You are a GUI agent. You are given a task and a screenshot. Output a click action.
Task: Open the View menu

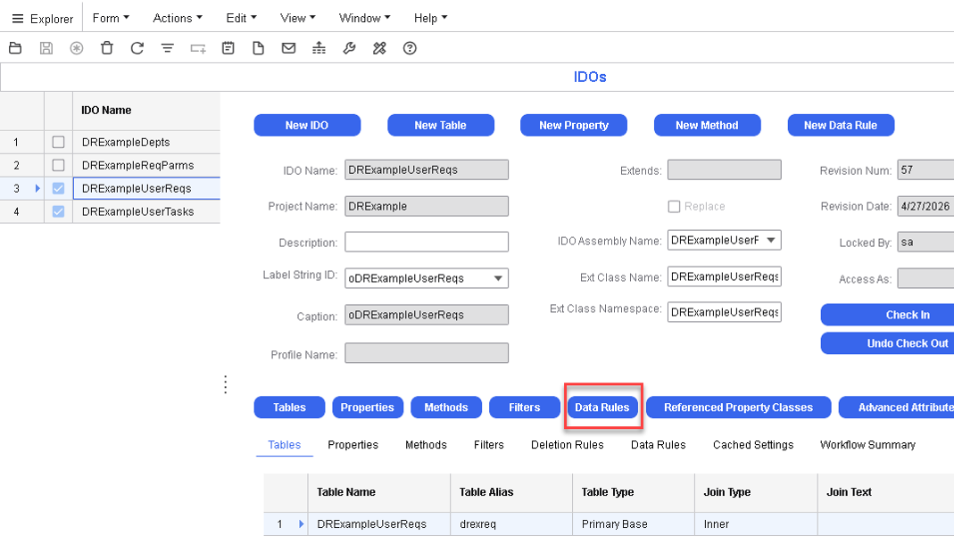click(297, 18)
